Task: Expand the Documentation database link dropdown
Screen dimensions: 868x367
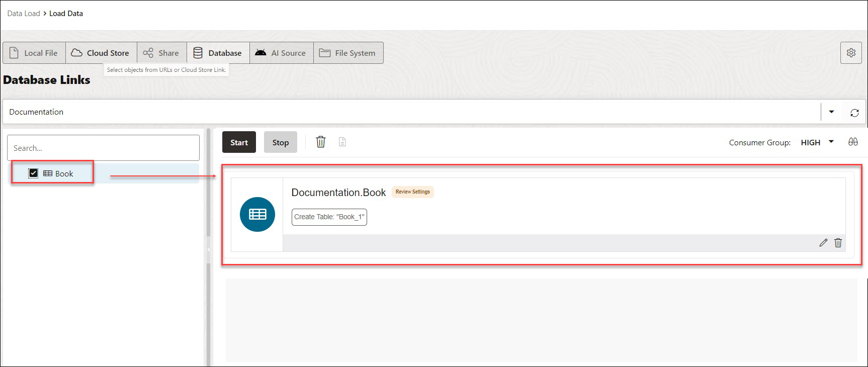Action: (x=831, y=112)
